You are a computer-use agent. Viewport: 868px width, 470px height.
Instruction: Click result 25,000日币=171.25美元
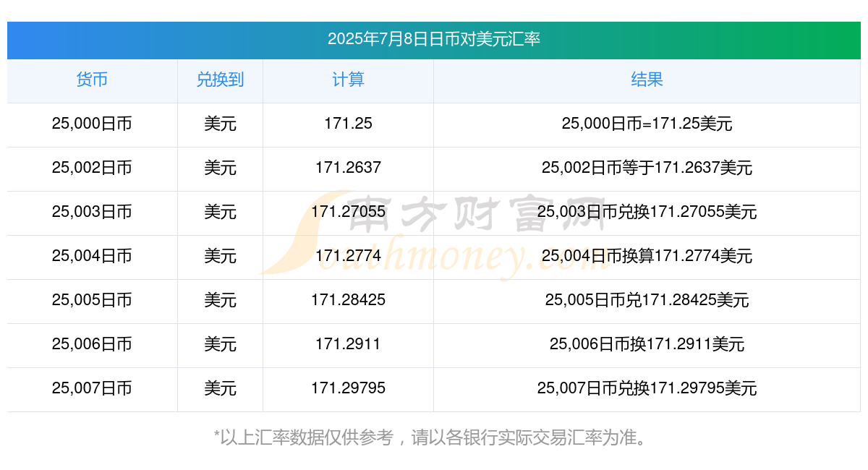[x=647, y=124]
